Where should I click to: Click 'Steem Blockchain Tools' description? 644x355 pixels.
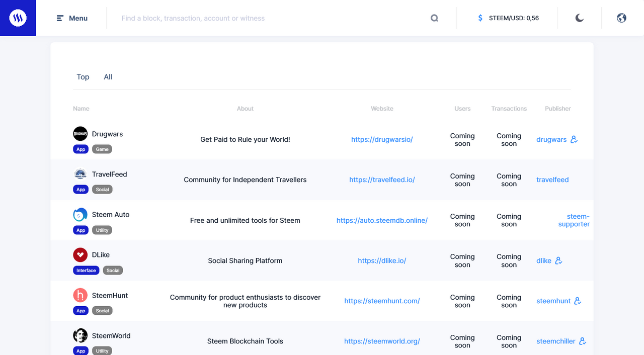point(245,341)
